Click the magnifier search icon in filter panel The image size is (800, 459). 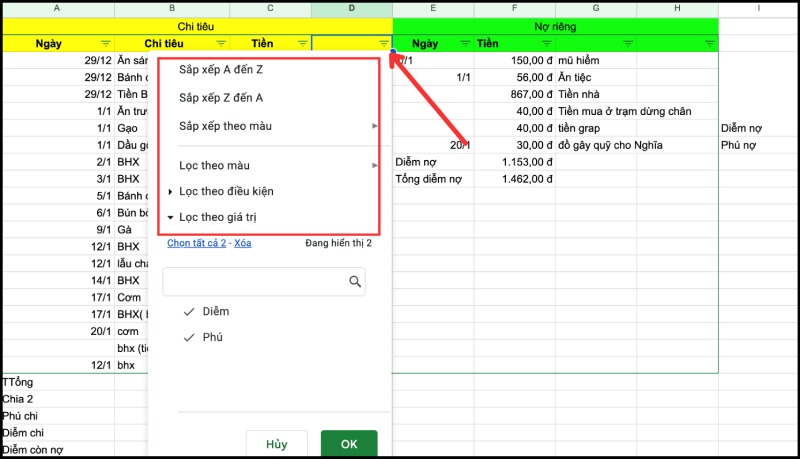[355, 283]
